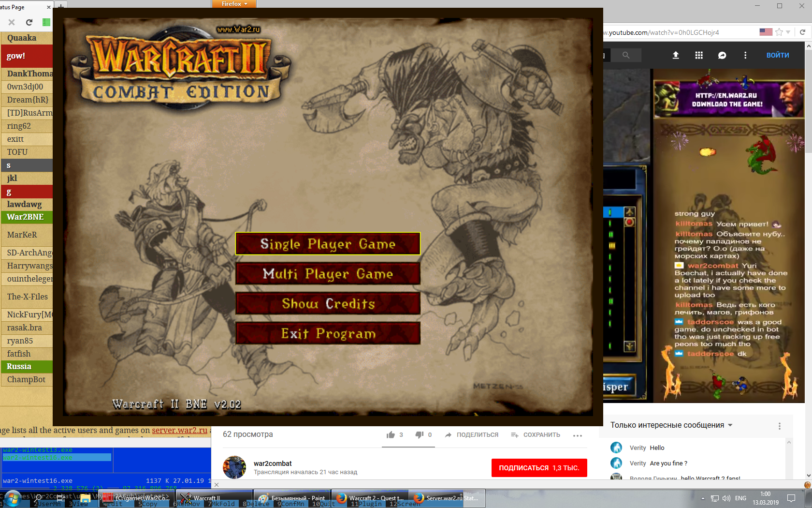Open the Firefox menu dropdown
Viewport: 812px width, 508px height.
234,4
